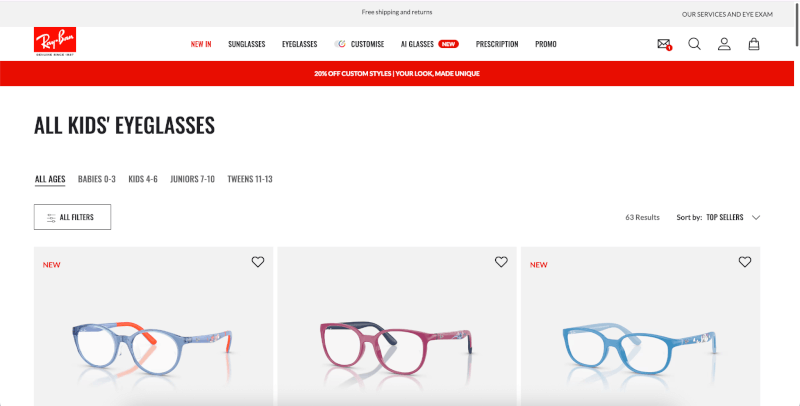Favorite the blue-orange glasses with heart
The image size is (800, 406).
(x=258, y=262)
